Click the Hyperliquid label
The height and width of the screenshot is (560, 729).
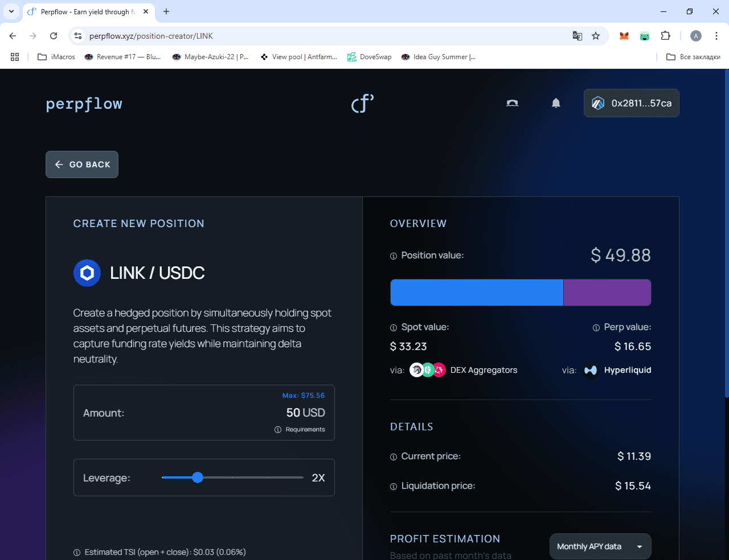[628, 370]
